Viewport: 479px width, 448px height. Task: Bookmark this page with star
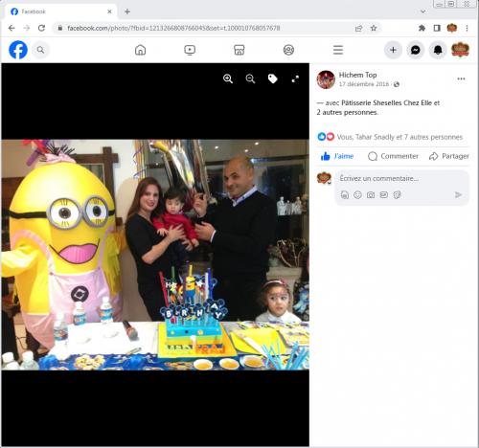374,28
